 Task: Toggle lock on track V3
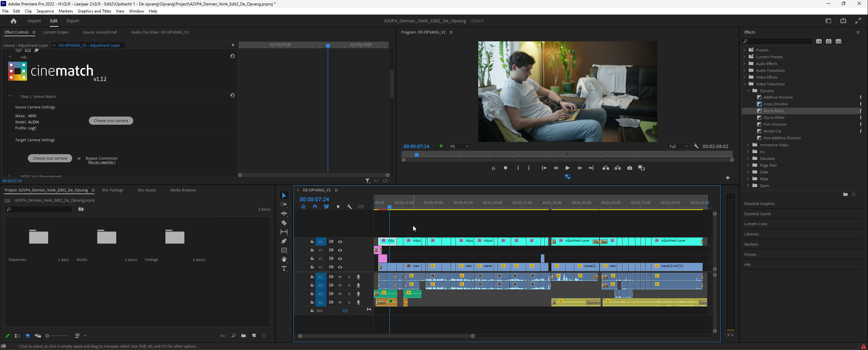(x=312, y=250)
